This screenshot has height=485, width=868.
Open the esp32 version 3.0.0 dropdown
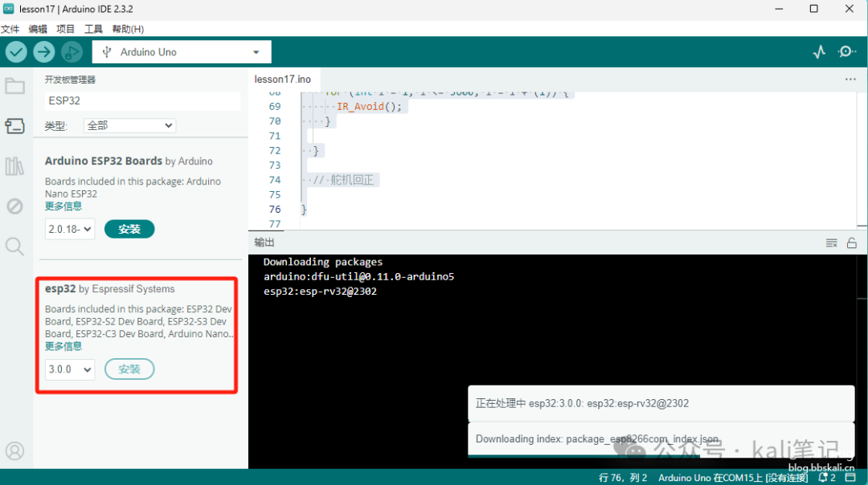[70, 369]
